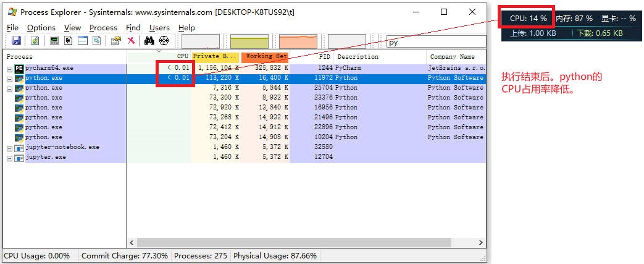Collapse the jupyter-notebook.exe tree node
This screenshot has width=644, height=264.
click(9, 148)
